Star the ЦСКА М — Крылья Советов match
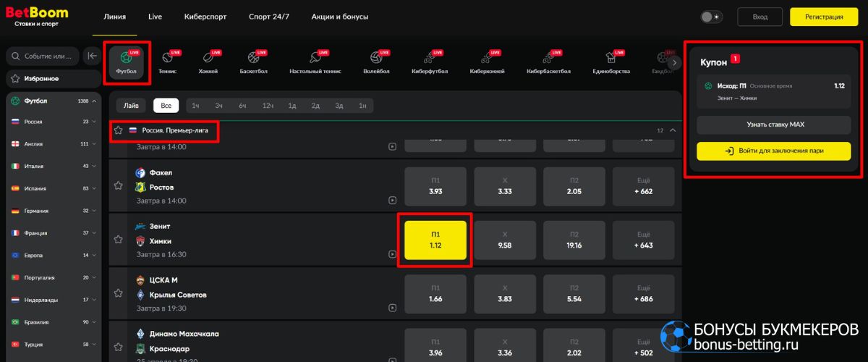Image resolution: width=868 pixels, height=362 pixels. 119,293
